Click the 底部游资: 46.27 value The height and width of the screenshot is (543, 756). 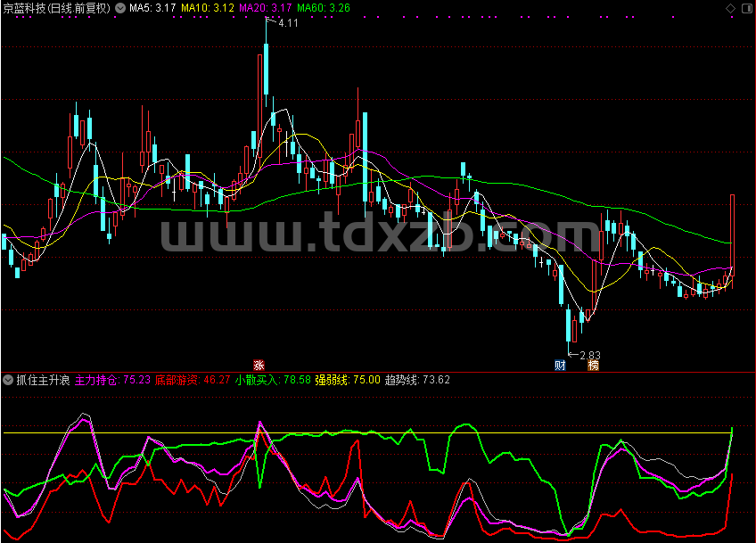(x=193, y=380)
